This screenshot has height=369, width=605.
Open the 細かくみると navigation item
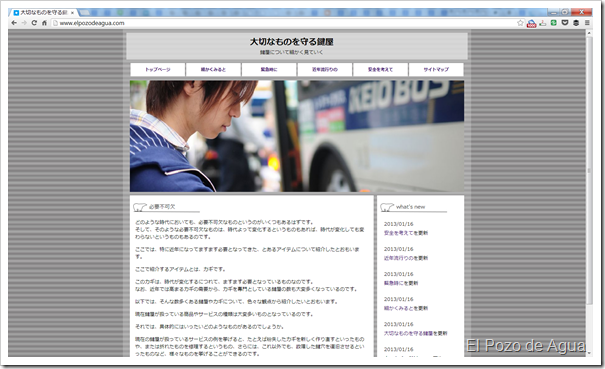coord(213,69)
